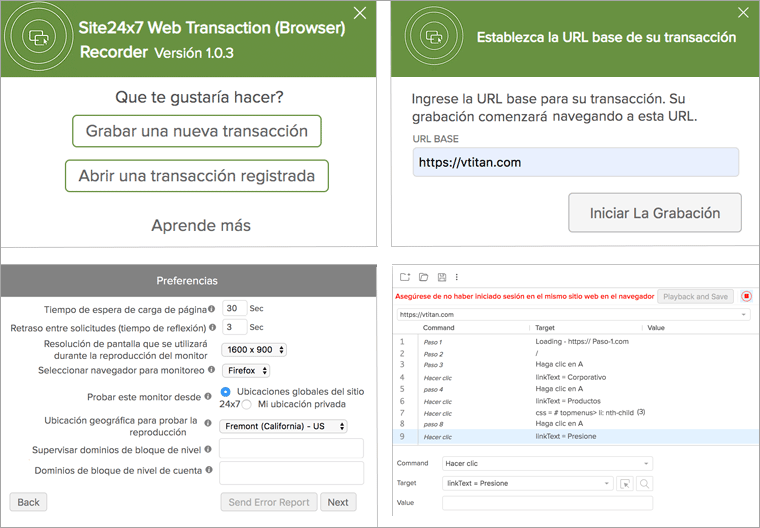760x528 pixels.
Task: Click the think time field showing 3
Action: [x=235, y=327]
